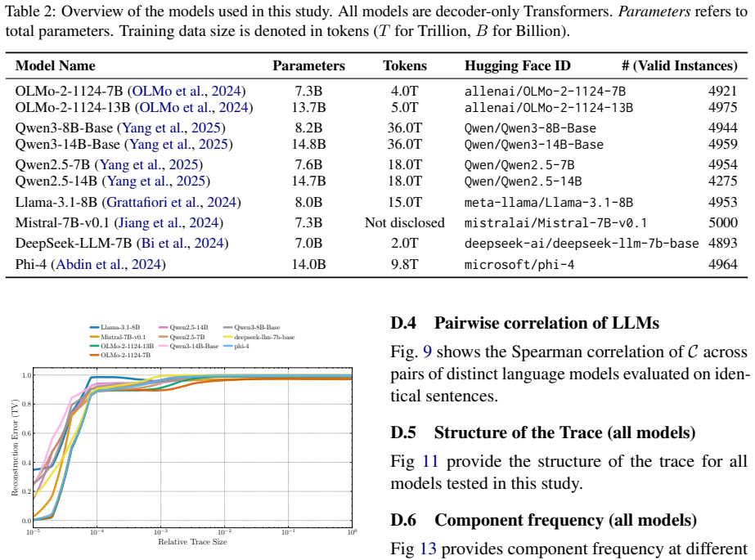Click the D.6 Component frequency heading
755x560 pixels.
(544, 520)
